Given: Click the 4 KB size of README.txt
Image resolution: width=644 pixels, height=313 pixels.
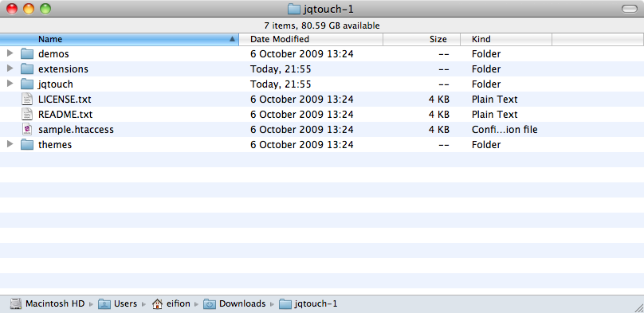Looking at the screenshot, I should click(x=438, y=115).
